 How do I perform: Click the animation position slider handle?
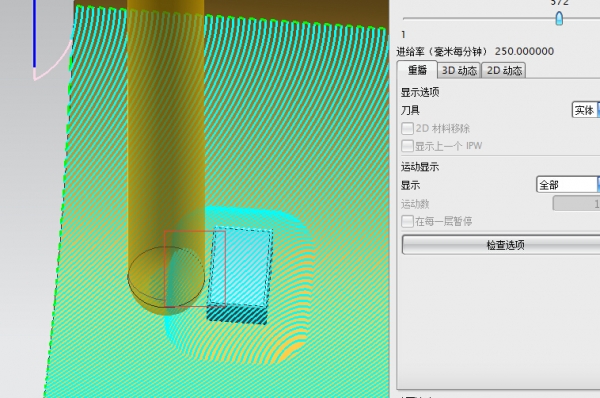click(559, 18)
